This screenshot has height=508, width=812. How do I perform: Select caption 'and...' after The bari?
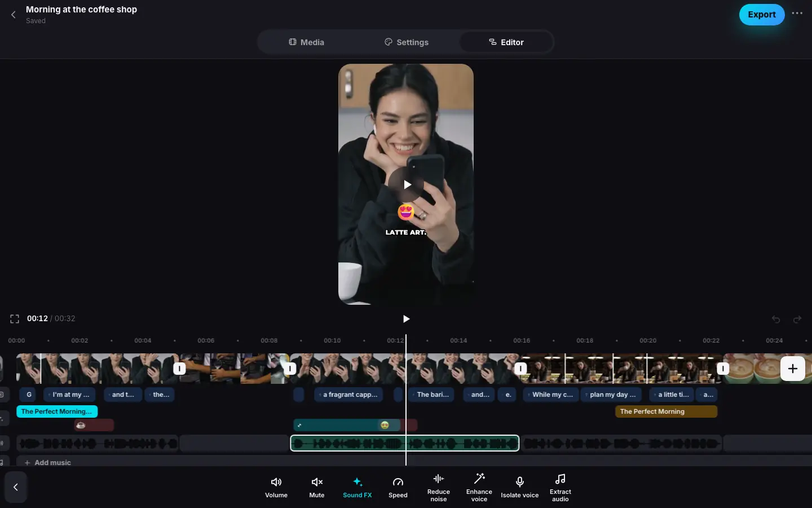point(479,395)
